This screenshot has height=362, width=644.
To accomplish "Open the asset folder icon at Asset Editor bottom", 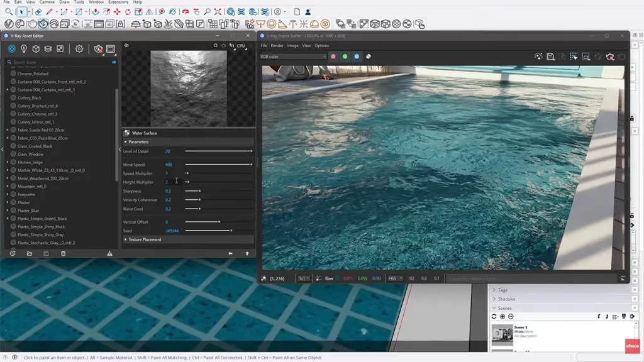I will [28, 253].
